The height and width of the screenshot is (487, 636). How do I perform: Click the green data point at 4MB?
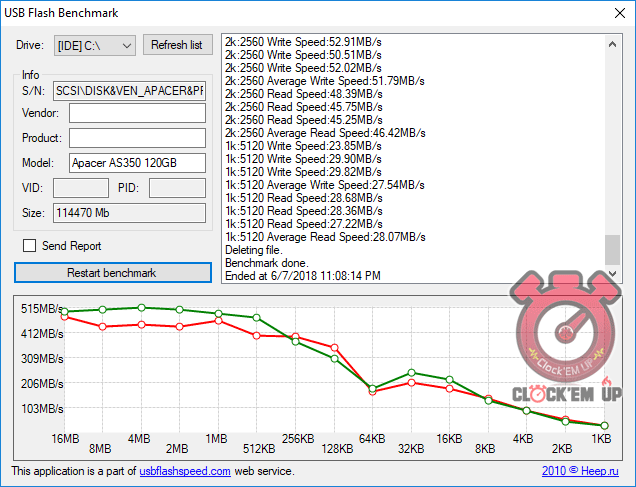click(141, 307)
